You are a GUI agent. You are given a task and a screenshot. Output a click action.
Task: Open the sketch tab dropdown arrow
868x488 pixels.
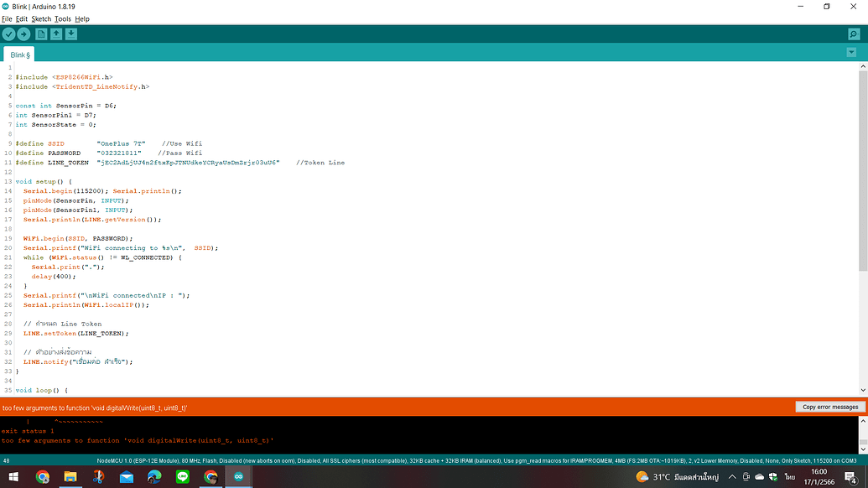[850, 52]
